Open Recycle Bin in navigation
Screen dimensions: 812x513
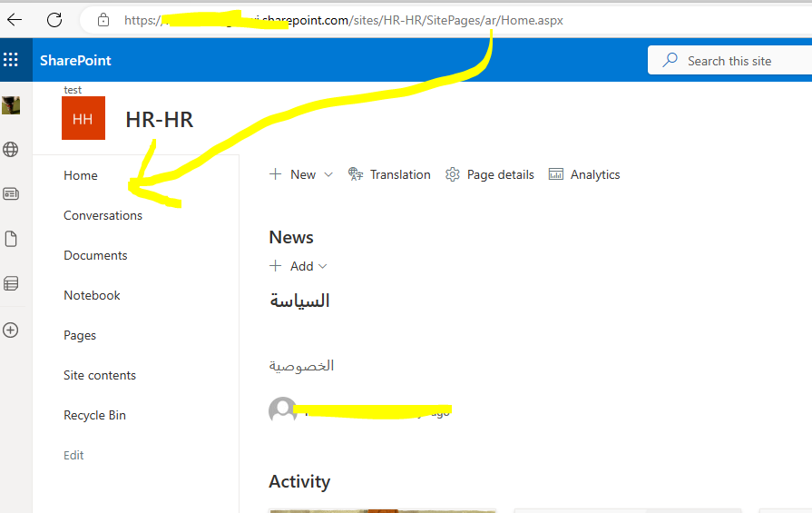coord(94,415)
